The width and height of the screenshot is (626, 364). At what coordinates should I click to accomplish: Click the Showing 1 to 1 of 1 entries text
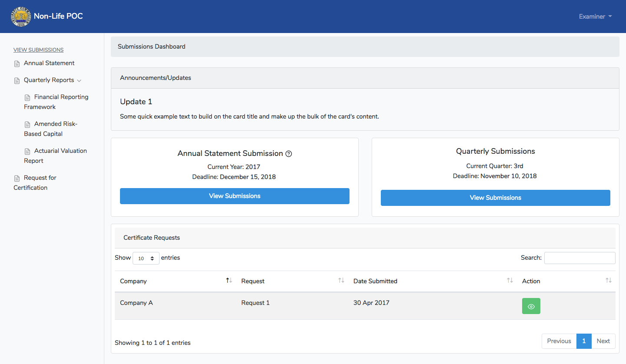coord(153,343)
